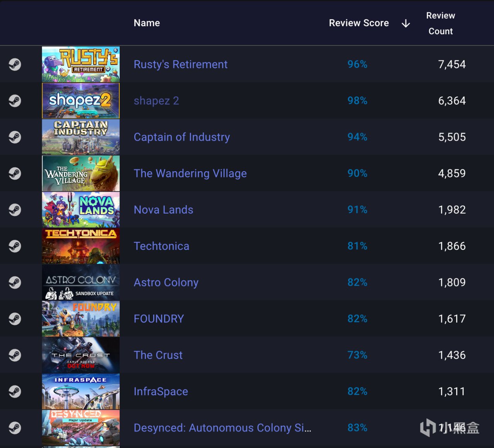Open The Wandering Village cover image
494x448 pixels.
[81, 173]
